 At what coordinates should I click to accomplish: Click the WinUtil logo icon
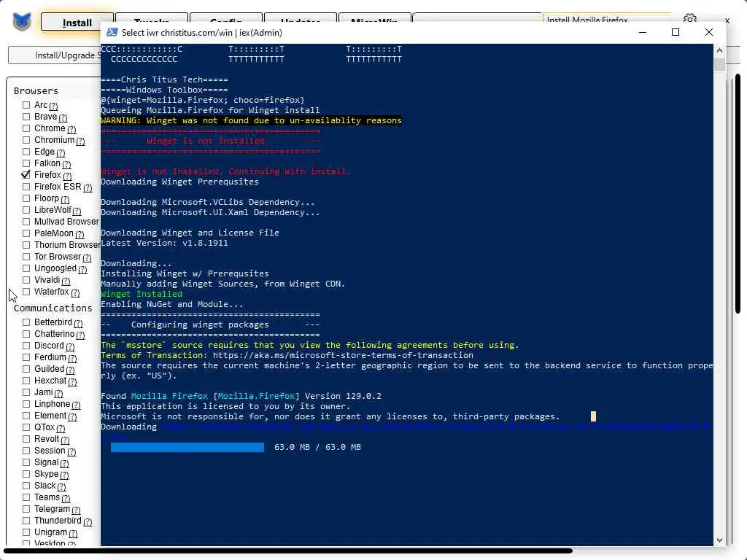tap(21, 22)
